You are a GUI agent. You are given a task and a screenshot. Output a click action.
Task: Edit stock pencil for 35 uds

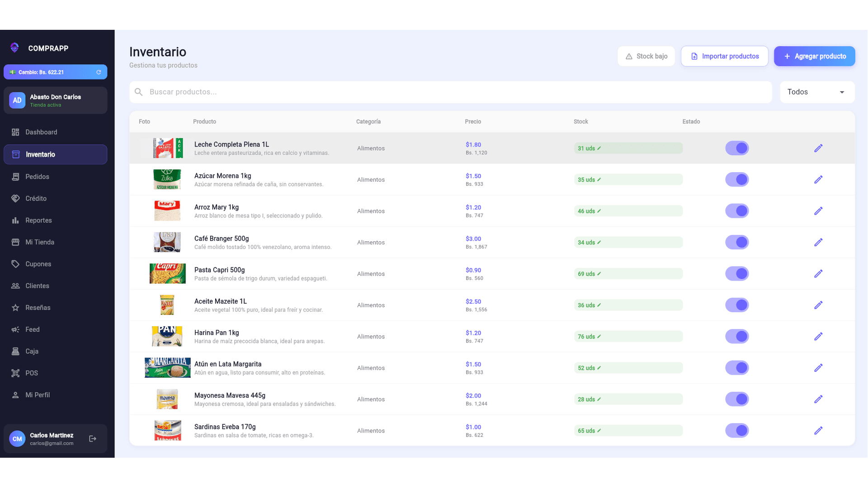[x=599, y=179]
